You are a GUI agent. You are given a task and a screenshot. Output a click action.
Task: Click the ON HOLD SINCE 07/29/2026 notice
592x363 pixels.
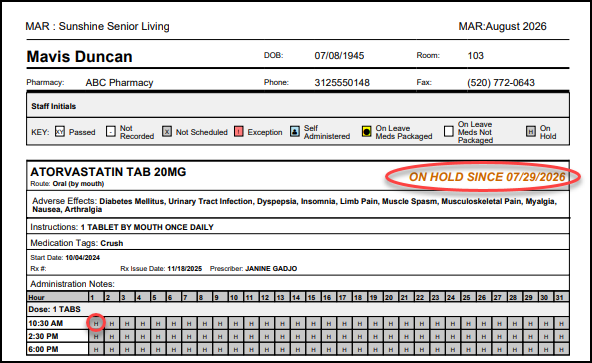pos(487,177)
